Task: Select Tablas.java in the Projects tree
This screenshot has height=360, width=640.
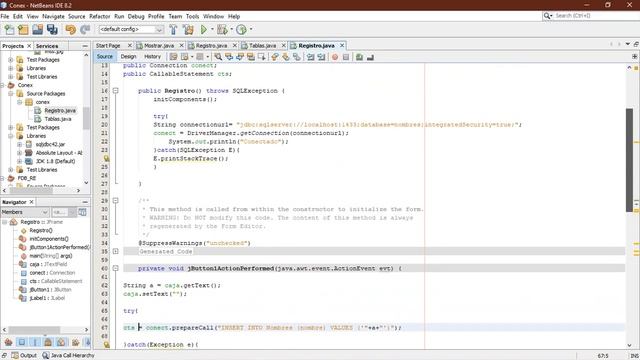Action: coord(58,119)
